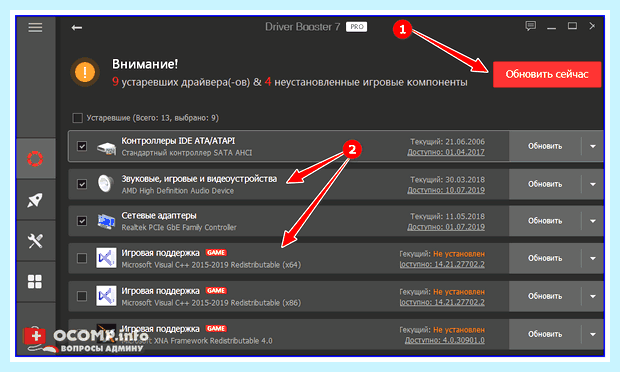Uncheck the Сетевые адаптеры checkbox
620x372 pixels.
tap(82, 221)
